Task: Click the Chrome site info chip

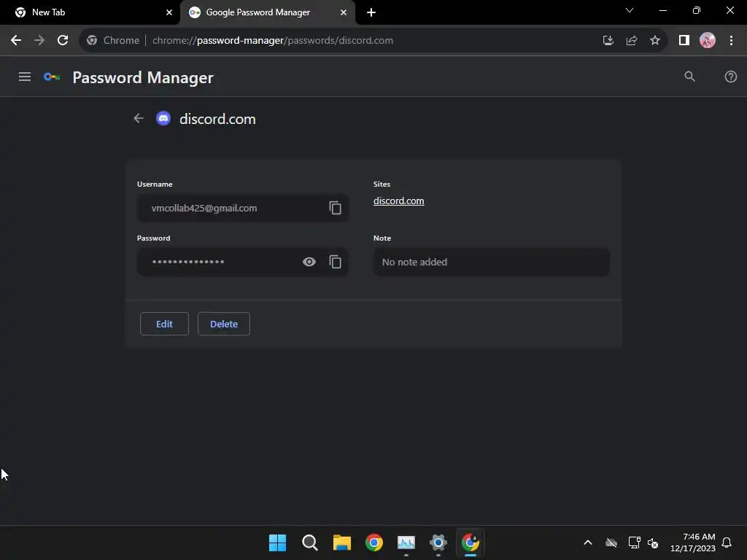Action: pyautogui.click(x=113, y=41)
